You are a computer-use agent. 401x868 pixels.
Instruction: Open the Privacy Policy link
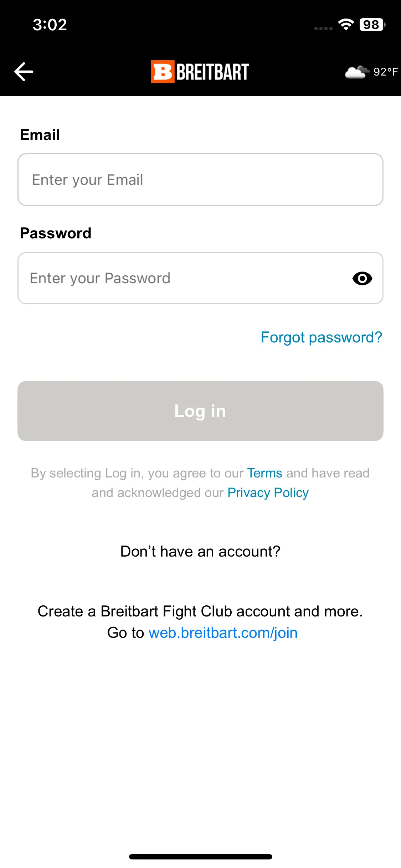pyautogui.click(x=268, y=493)
